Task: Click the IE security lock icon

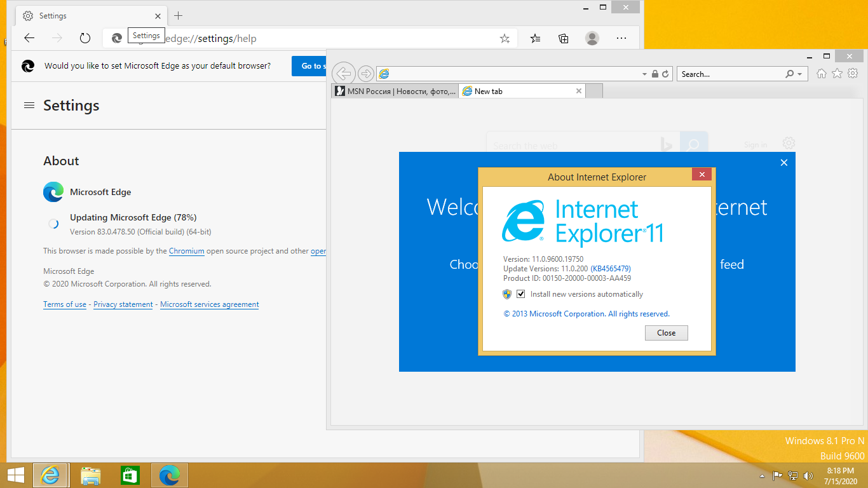Action: [655, 74]
